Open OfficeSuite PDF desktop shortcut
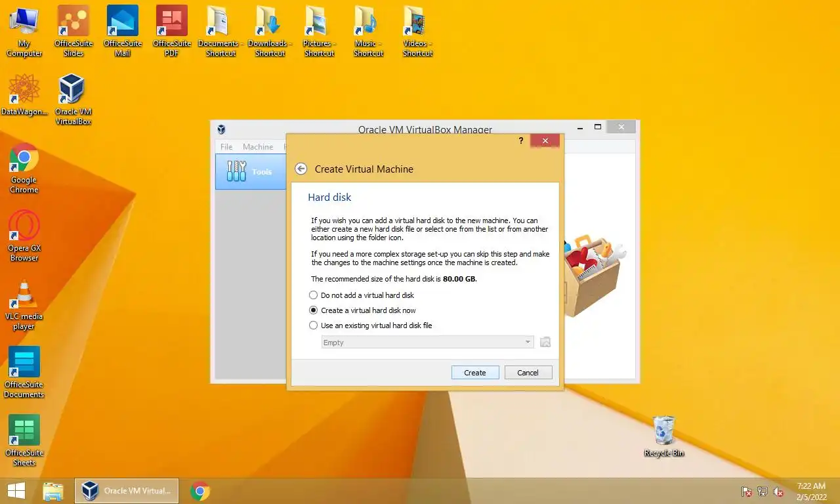Image resolution: width=840 pixels, height=504 pixels. (172, 31)
